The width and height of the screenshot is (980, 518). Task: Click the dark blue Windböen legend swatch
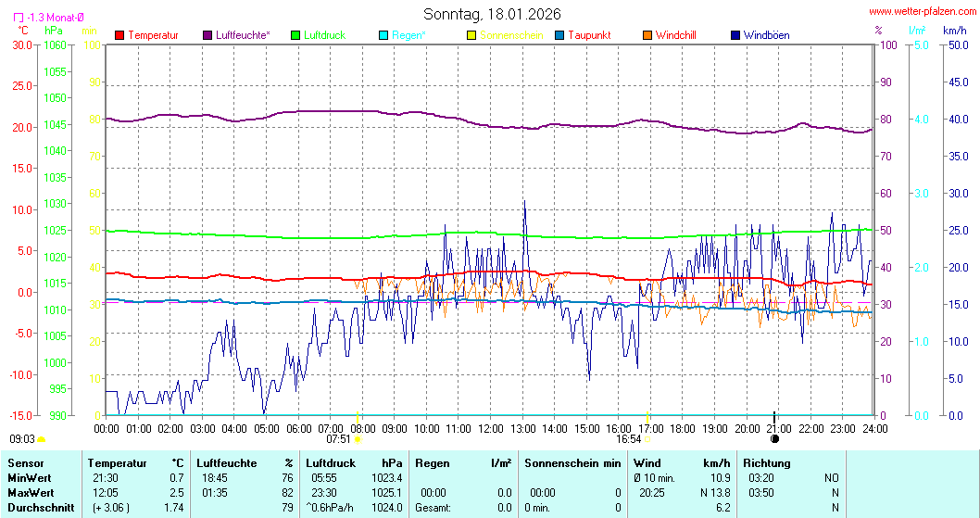(x=735, y=35)
